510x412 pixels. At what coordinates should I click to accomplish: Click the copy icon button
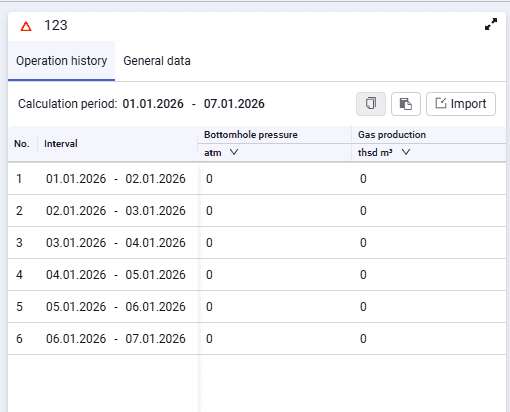(x=371, y=104)
